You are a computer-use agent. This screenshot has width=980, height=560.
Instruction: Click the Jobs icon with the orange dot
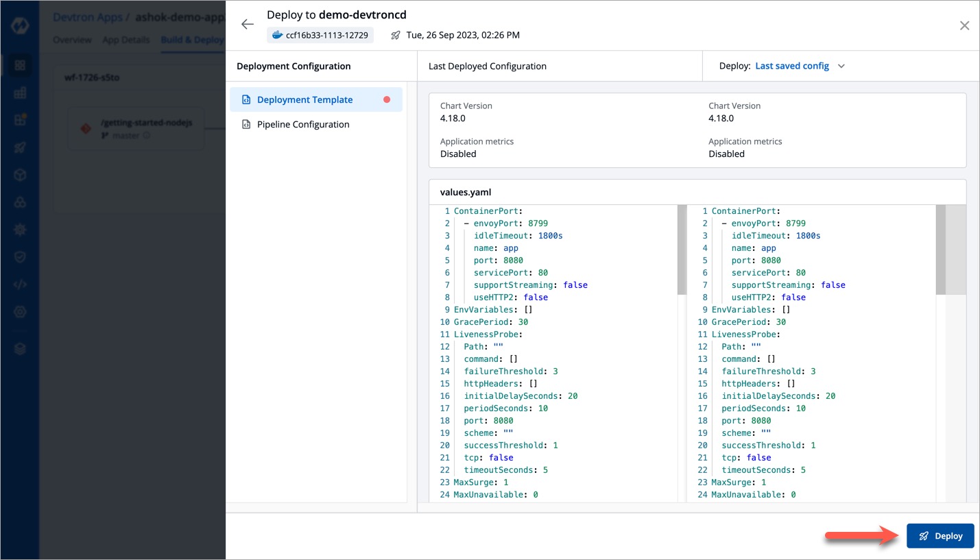tap(20, 120)
